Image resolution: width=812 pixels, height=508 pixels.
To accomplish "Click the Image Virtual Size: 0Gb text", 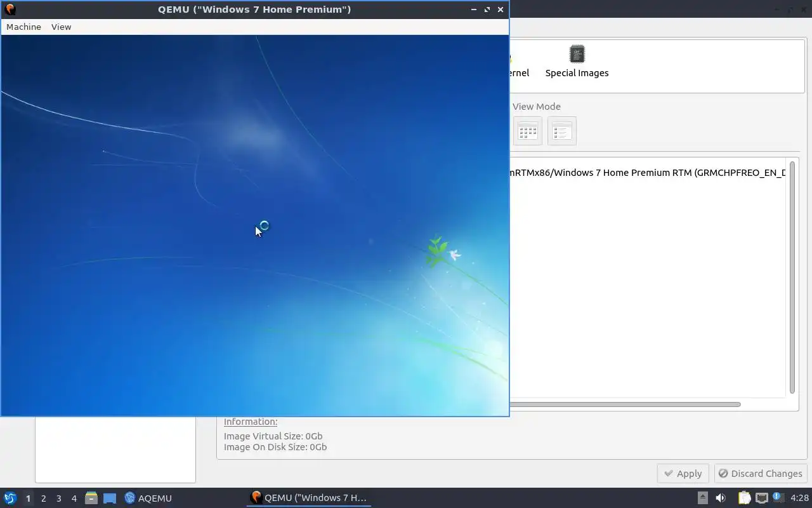I will (x=273, y=436).
